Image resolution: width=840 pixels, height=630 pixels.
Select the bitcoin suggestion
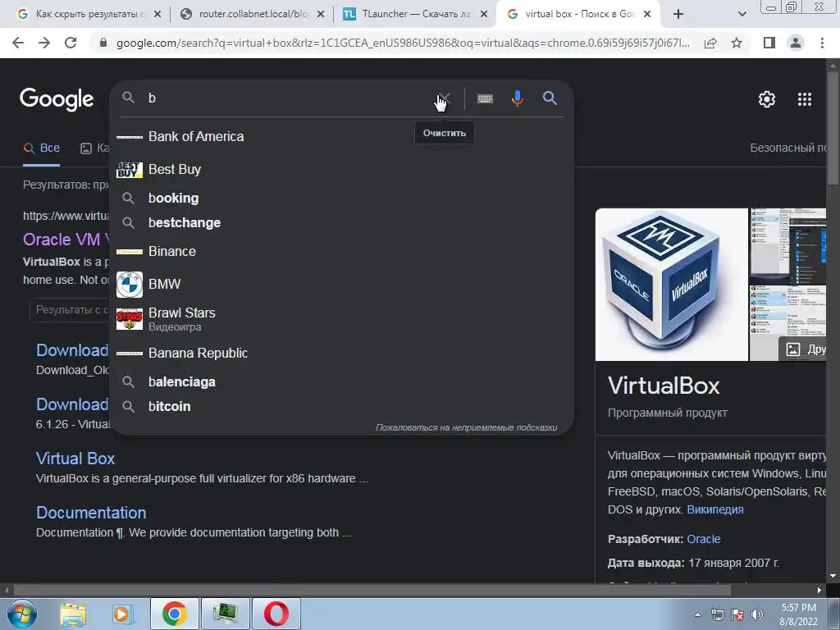(341, 407)
